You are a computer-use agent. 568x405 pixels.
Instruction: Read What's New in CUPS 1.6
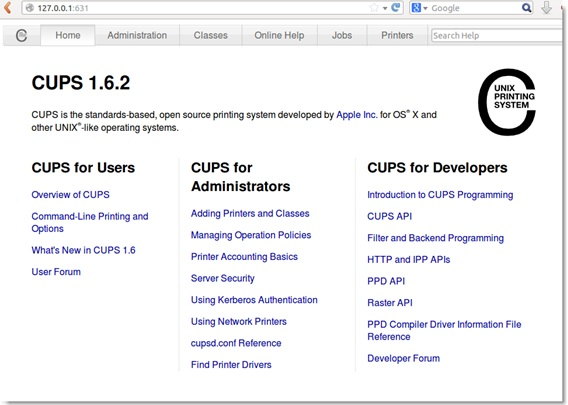tap(83, 250)
